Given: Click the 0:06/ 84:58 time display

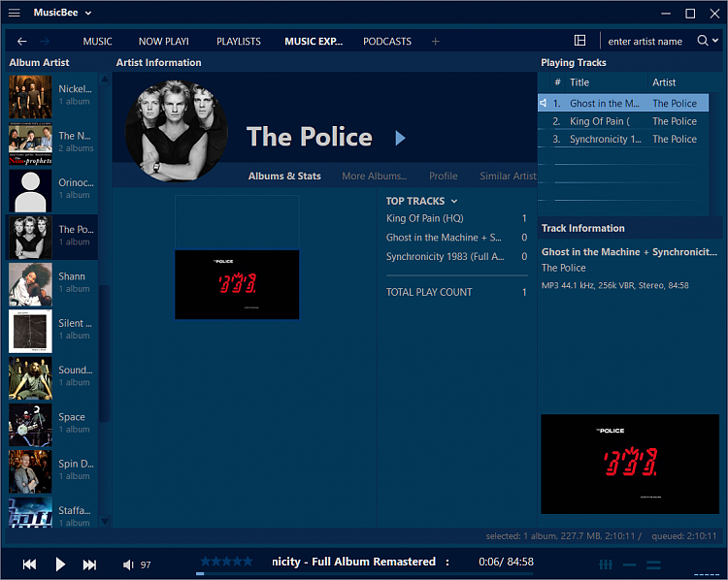Looking at the screenshot, I should pyautogui.click(x=506, y=562).
